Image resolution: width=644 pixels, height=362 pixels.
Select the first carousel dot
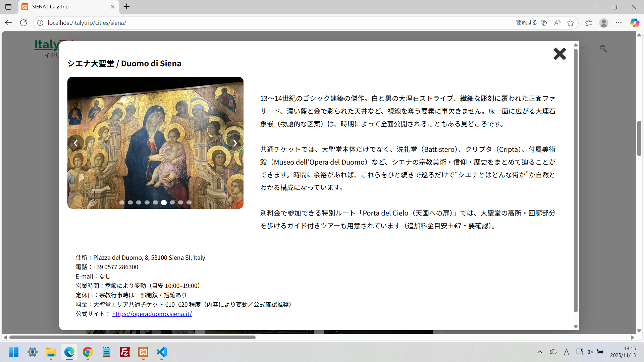[x=122, y=202]
